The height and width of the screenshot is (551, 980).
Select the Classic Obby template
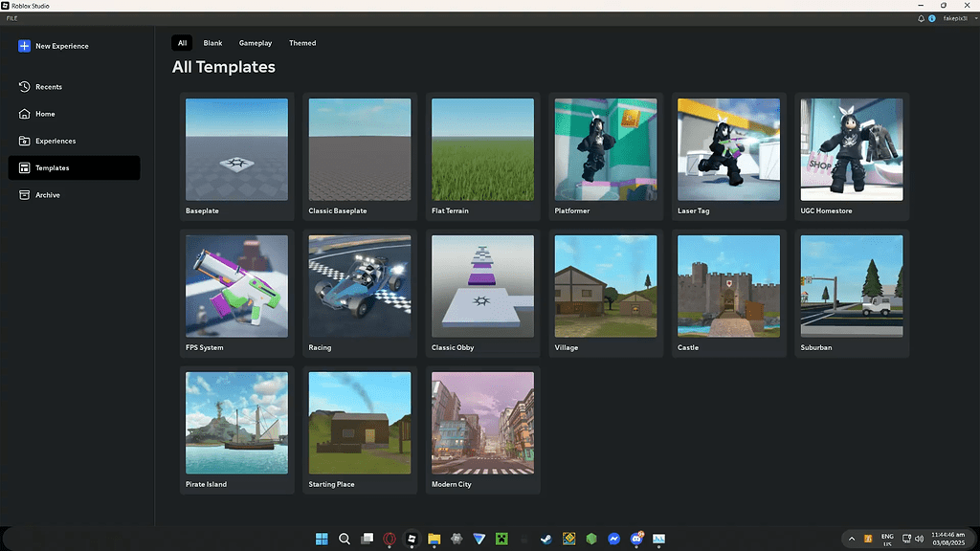[483, 293]
